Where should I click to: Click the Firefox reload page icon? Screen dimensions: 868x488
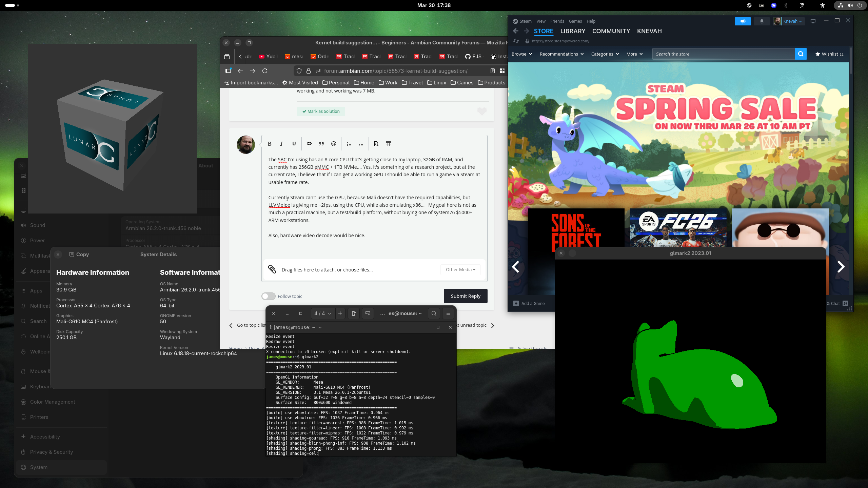(x=265, y=71)
